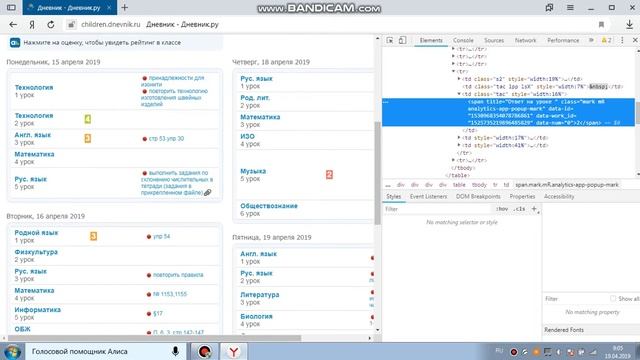Open the Информатика subject link

[x=38, y=310]
